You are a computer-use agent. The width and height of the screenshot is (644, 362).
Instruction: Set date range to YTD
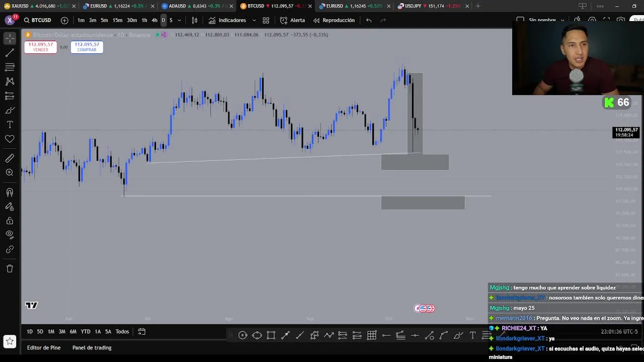(86, 331)
